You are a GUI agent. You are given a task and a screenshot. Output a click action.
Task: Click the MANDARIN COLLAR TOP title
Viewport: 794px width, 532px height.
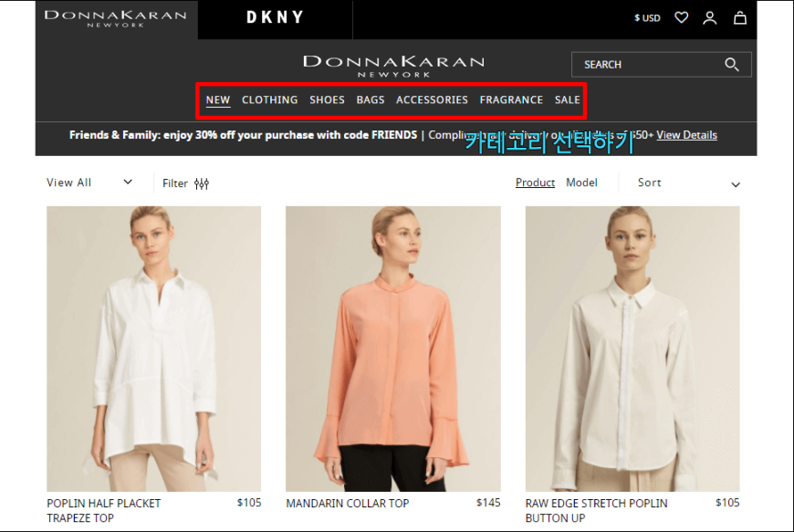coord(348,504)
